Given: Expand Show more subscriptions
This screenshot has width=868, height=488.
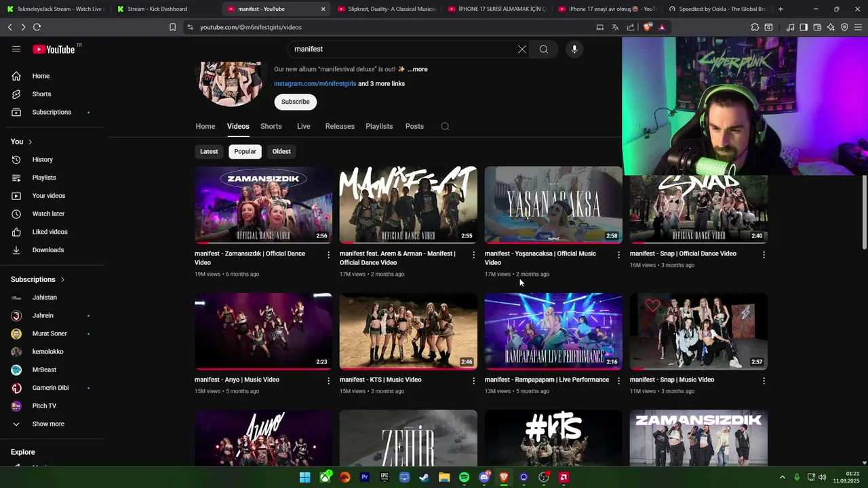Looking at the screenshot, I should tap(48, 424).
